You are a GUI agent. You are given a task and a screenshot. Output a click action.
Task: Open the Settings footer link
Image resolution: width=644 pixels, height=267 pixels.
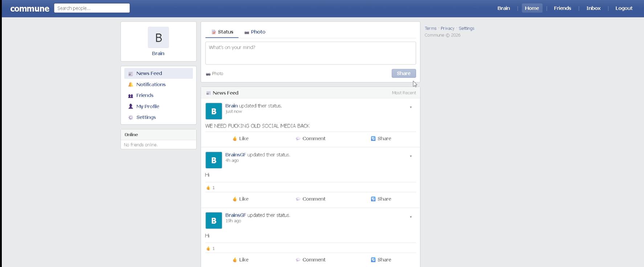(x=466, y=28)
